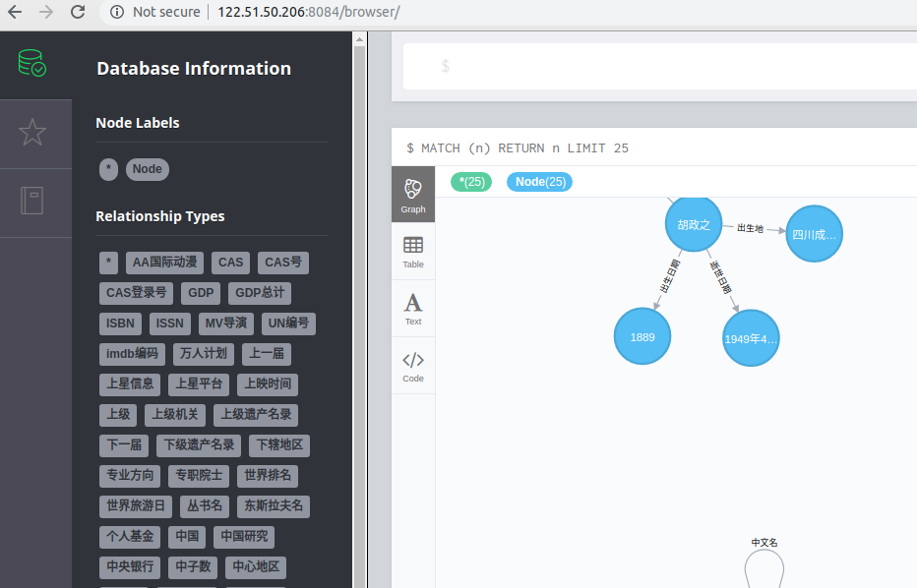Select the *(25) green result label
Image resolution: width=917 pixels, height=588 pixels.
coord(471,182)
